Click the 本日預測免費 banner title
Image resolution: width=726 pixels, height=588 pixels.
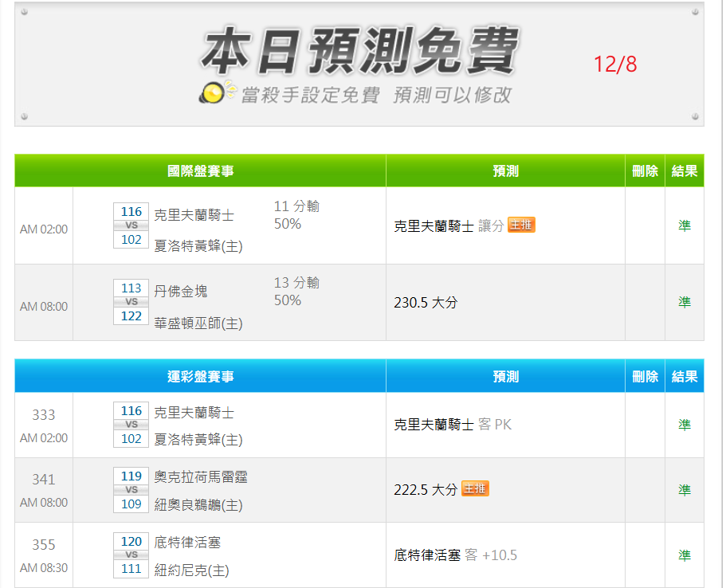tap(361, 51)
